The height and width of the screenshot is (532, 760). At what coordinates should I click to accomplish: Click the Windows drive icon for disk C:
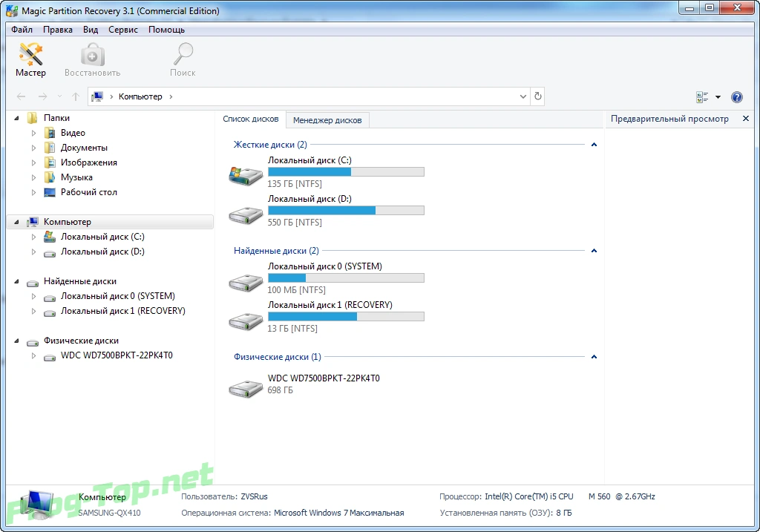click(246, 176)
